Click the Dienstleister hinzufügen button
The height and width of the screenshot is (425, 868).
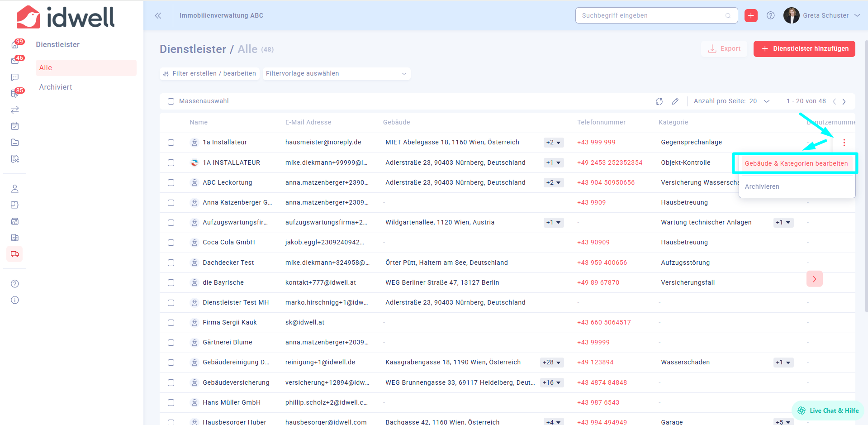pos(804,49)
